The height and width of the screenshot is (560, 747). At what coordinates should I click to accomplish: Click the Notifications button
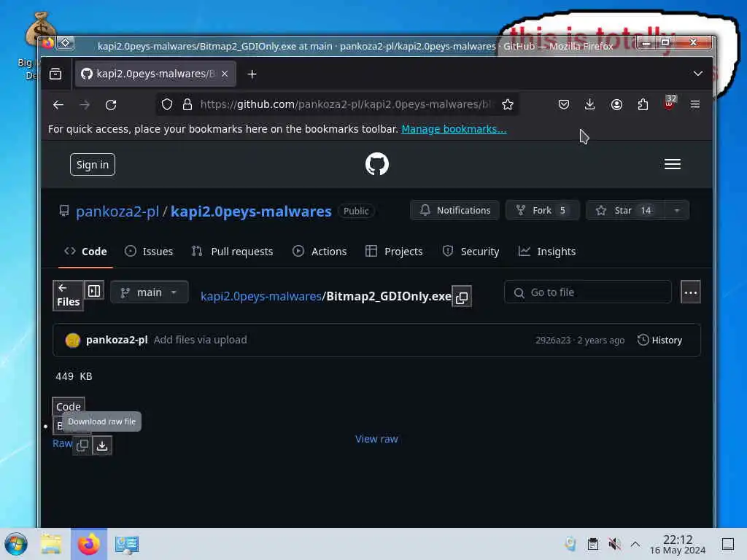(x=454, y=211)
